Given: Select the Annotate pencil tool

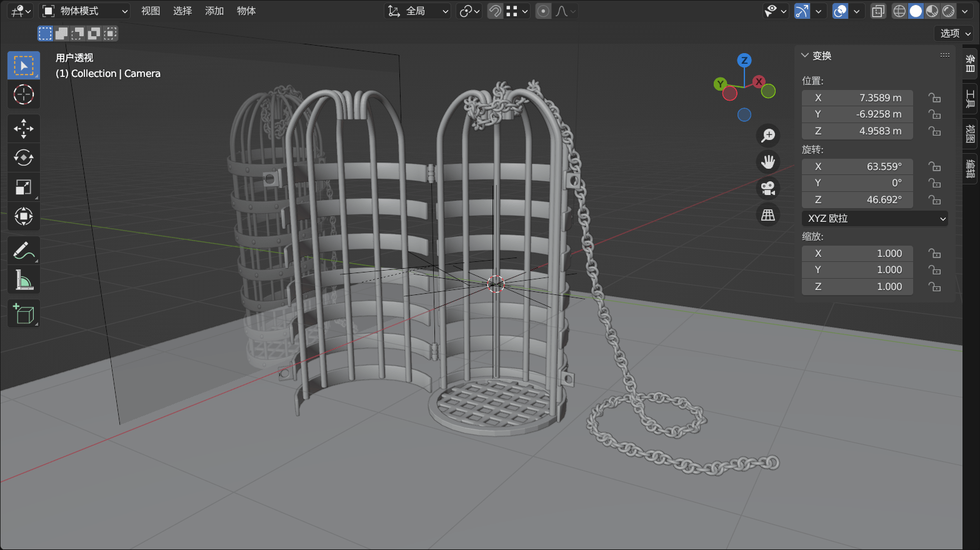Looking at the screenshot, I should point(24,251).
